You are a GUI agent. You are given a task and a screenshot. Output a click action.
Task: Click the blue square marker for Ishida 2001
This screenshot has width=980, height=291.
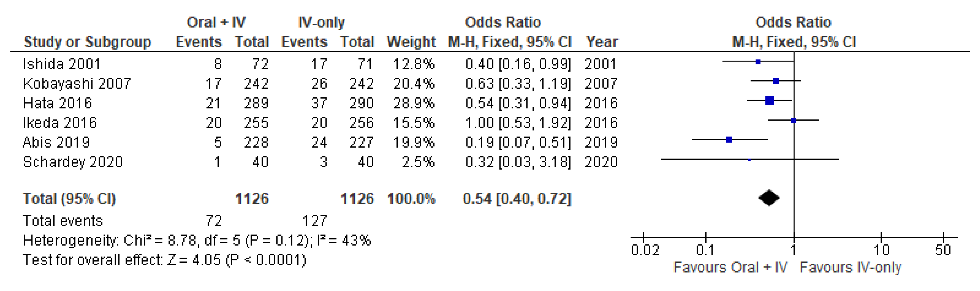[x=758, y=61]
